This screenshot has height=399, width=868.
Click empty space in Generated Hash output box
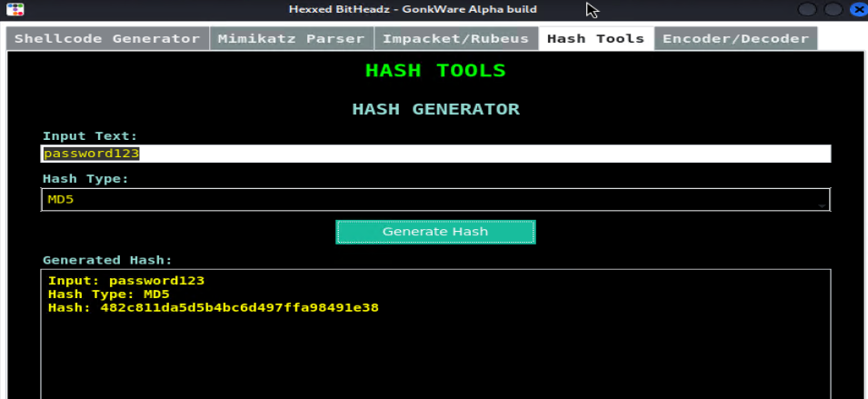pyautogui.click(x=434, y=359)
